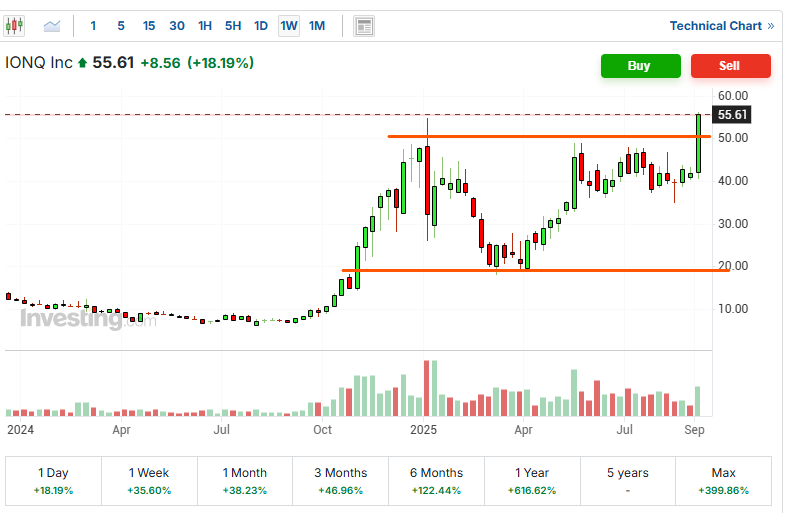Select the candlestick chart type icon
The height and width of the screenshot is (513, 795).
point(14,25)
